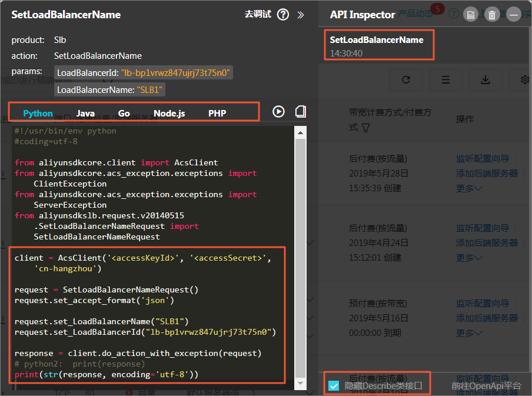Select SetLoadBalancerName record at 14:30:40

(x=379, y=45)
